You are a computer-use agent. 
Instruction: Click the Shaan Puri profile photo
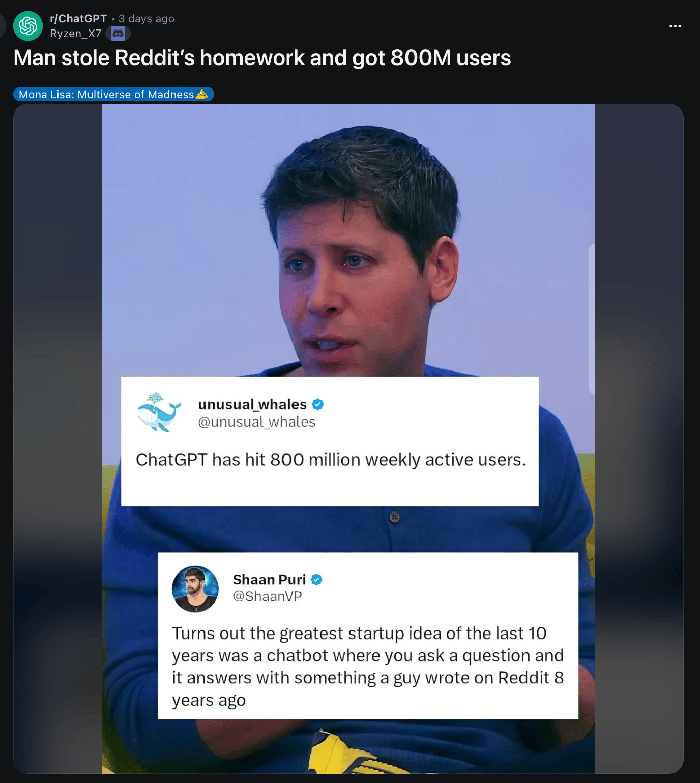(x=195, y=589)
